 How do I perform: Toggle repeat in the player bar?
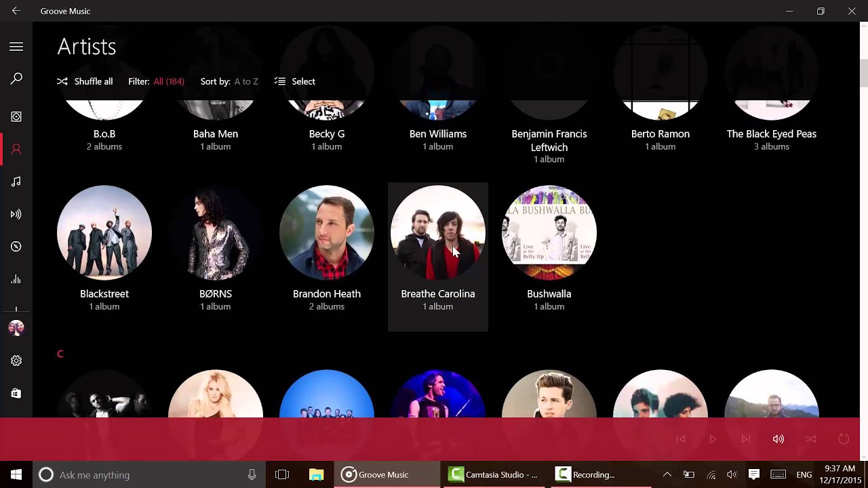(844, 439)
